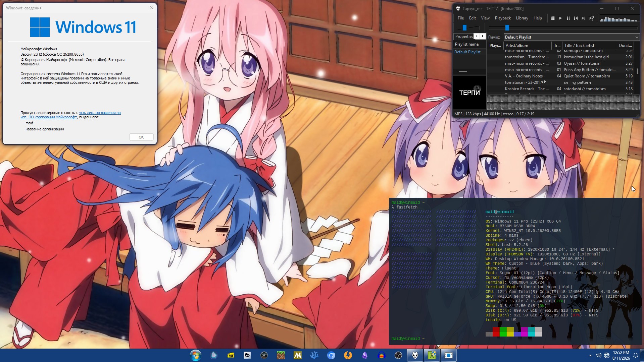Open the yellow M app in taskbar
Image resolution: width=644 pixels, height=362 pixels.
point(298,355)
